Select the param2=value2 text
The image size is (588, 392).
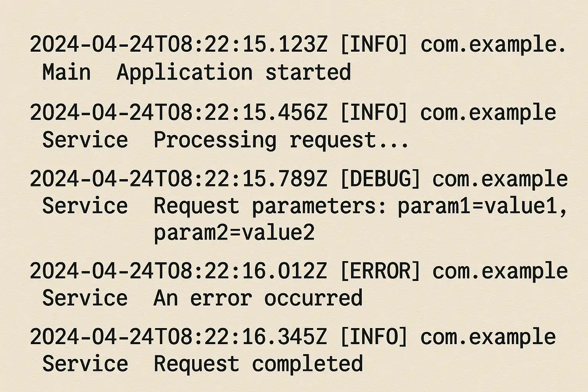[x=234, y=232]
